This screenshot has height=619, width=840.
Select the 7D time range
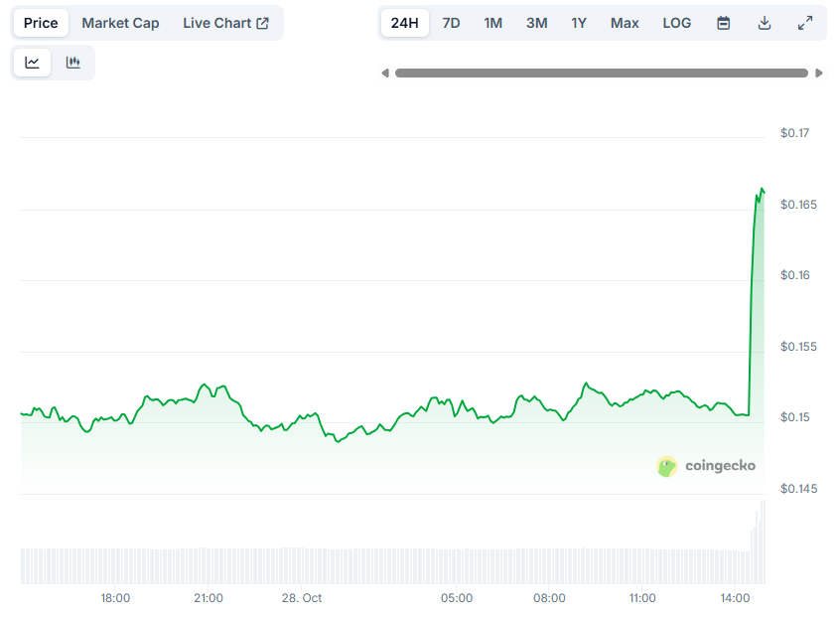pos(451,22)
